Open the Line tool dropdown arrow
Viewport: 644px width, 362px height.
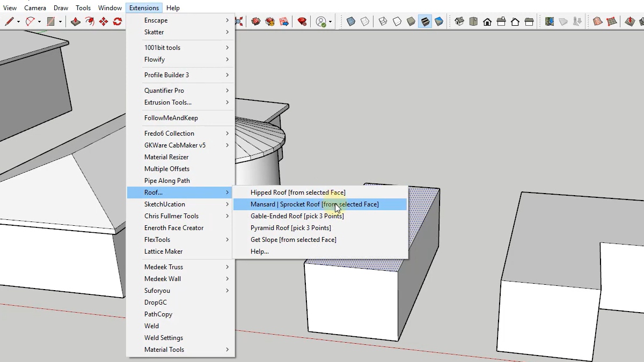[18, 22]
